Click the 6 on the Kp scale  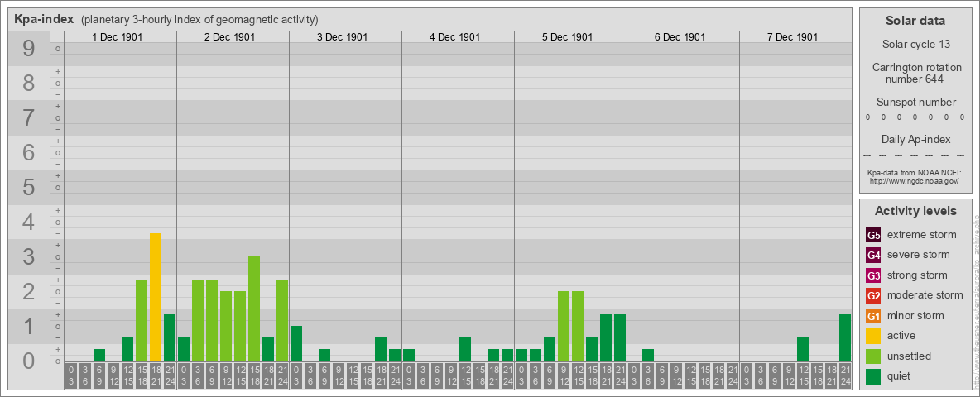tap(29, 152)
